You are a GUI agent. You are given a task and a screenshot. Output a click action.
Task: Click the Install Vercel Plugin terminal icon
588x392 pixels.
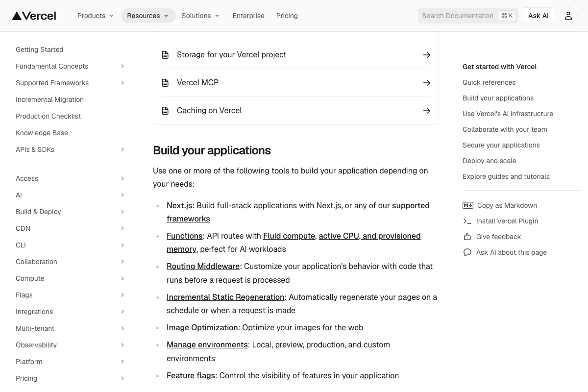[467, 221]
